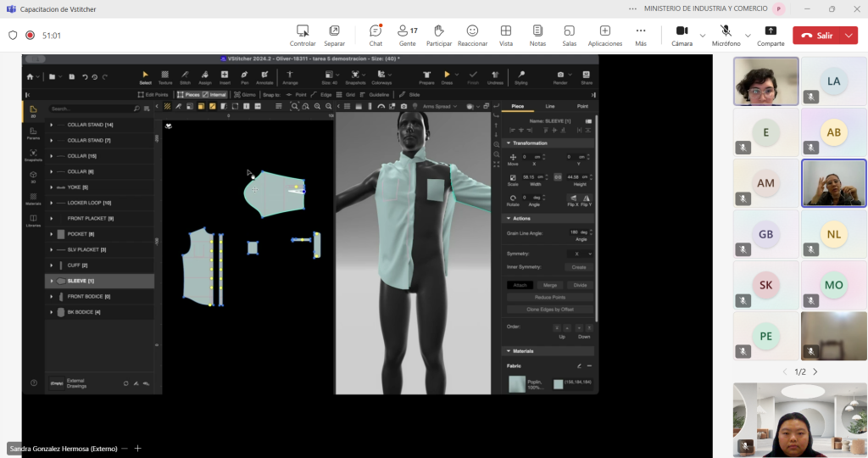Enable snap to Edge
The image size is (868, 458).
(x=321, y=95)
